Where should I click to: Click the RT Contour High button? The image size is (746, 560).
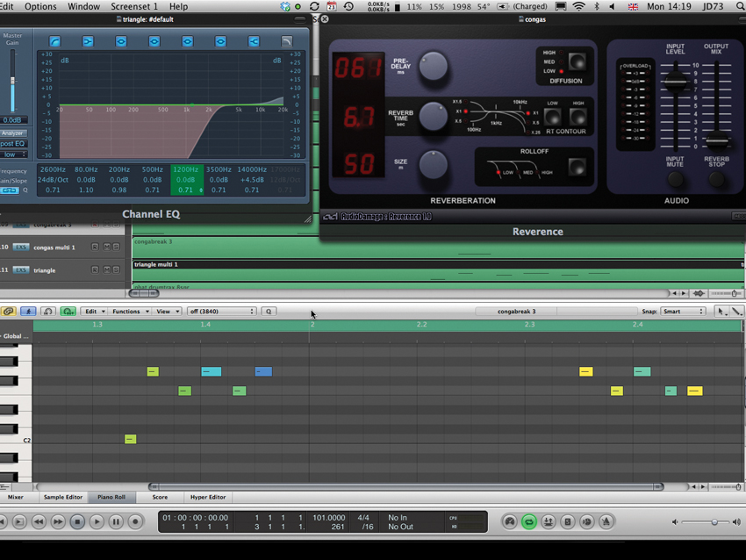pyautogui.click(x=578, y=116)
